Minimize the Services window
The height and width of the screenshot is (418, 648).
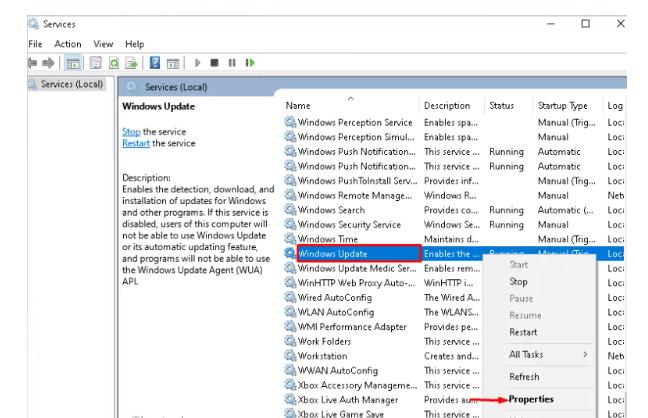click(x=550, y=24)
